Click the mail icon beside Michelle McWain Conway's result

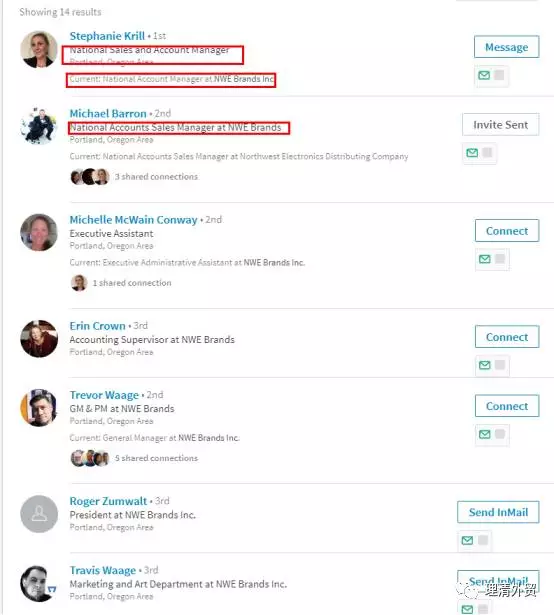485,259
